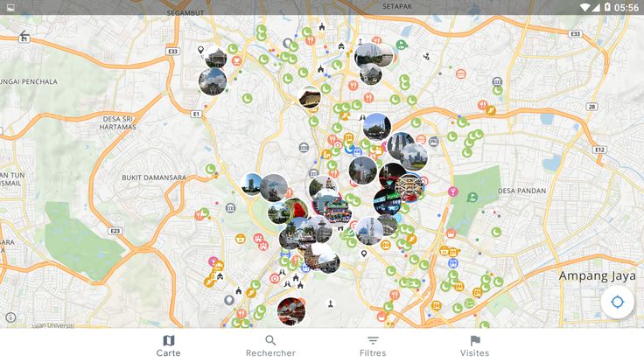This screenshot has width=644, height=362.
Task: Tap the orange shopping basket marker left of center
Action: pyautogui.click(x=241, y=239)
